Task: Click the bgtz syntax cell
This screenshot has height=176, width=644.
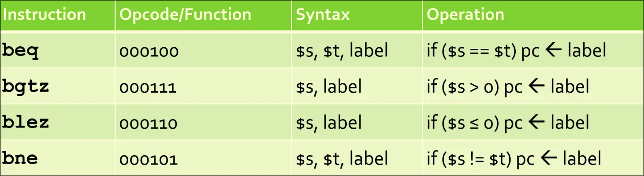Action: (x=357, y=86)
